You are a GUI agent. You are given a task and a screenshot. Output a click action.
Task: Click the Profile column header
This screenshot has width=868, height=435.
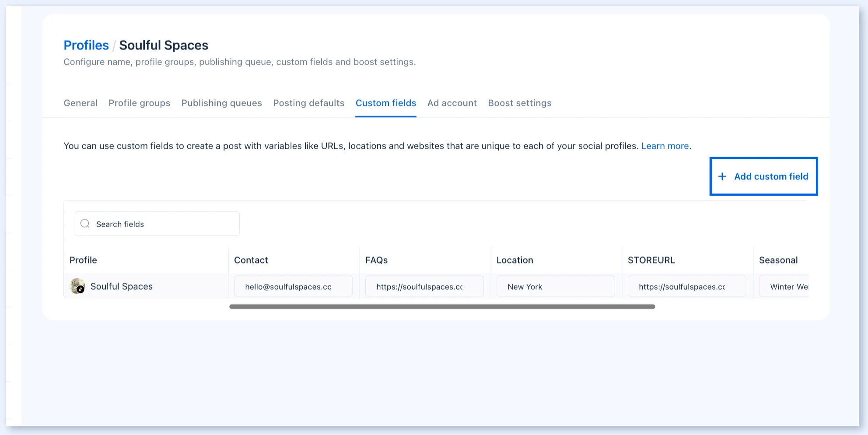[x=83, y=260]
